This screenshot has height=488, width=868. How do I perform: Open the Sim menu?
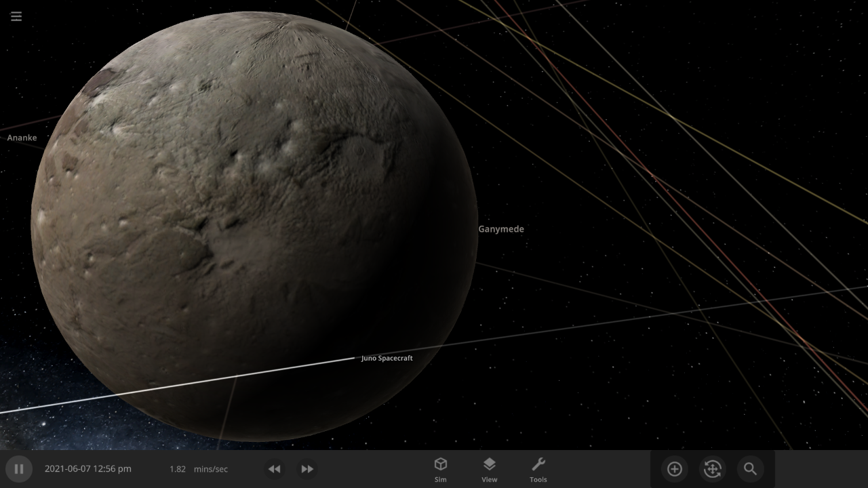(441, 469)
